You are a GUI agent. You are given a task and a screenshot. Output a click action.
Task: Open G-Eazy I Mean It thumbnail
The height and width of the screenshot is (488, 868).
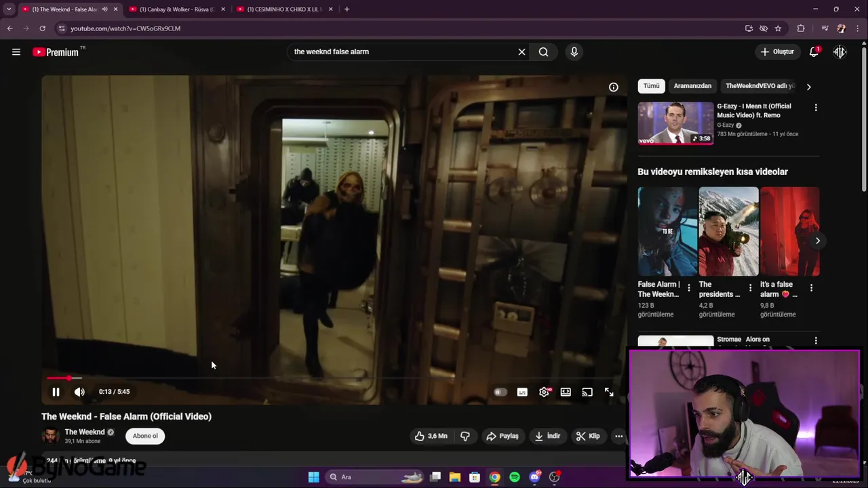(675, 123)
